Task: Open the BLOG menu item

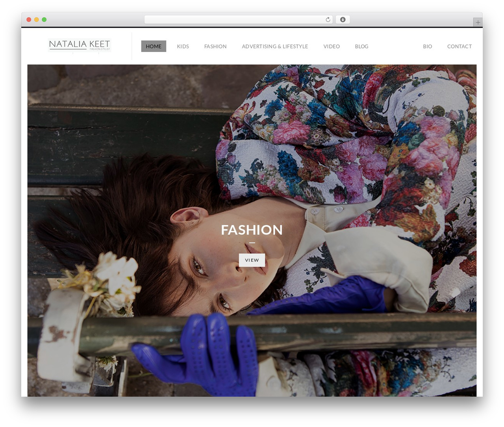Action: pyautogui.click(x=361, y=46)
